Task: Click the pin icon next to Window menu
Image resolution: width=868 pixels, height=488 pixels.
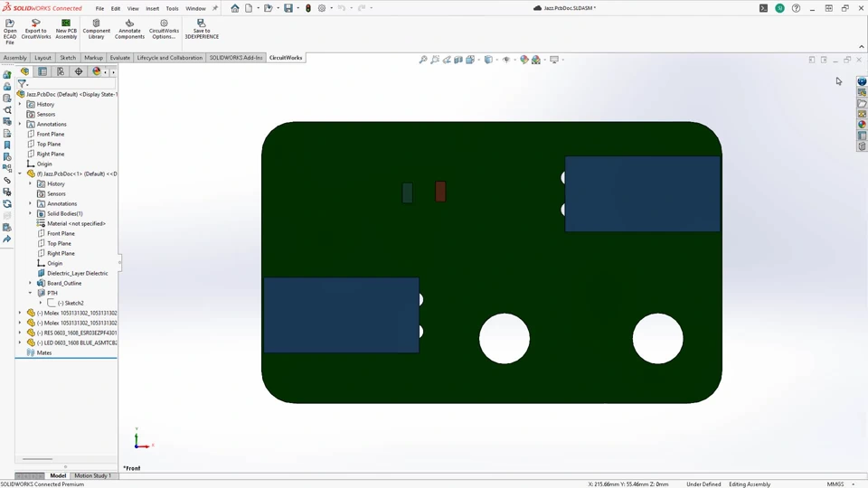Action: 215,8
